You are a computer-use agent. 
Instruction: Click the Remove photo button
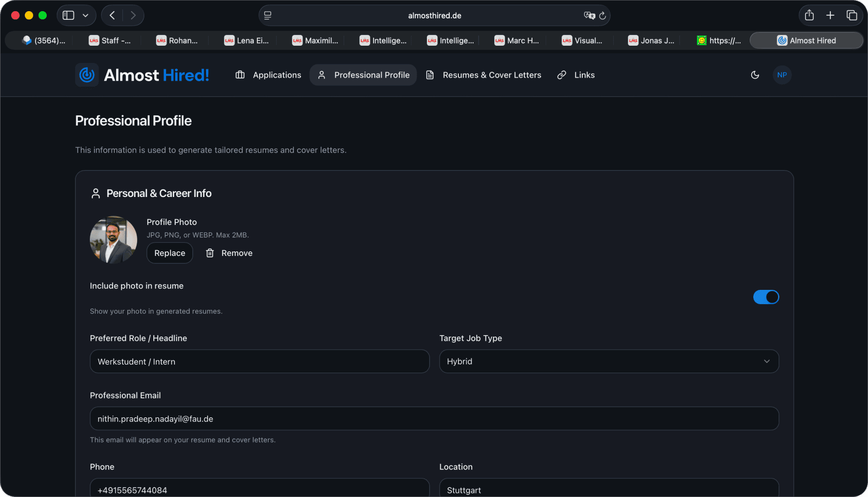pyautogui.click(x=229, y=253)
